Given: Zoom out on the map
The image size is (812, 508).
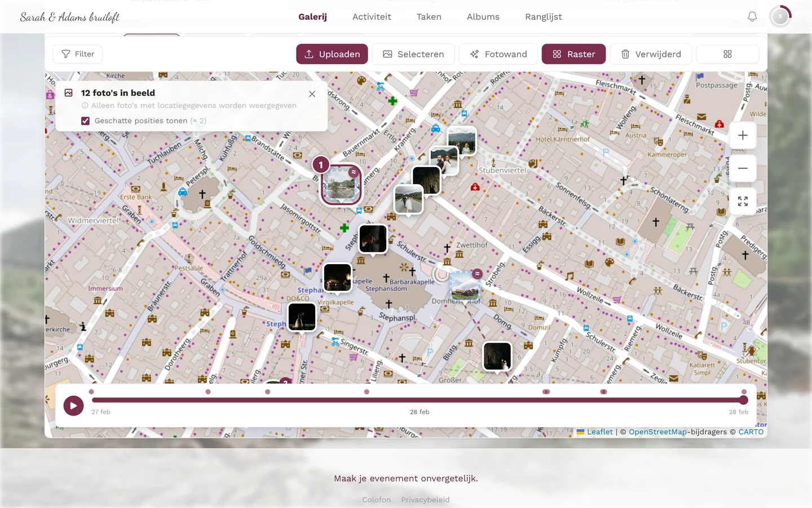Looking at the screenshot, I should point(743,168).
